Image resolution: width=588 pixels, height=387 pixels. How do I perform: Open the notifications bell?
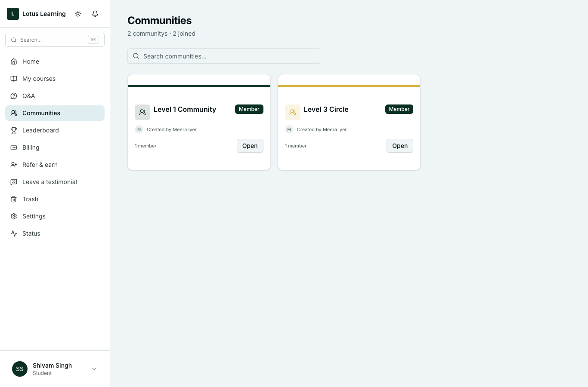[x=95, y=14]
